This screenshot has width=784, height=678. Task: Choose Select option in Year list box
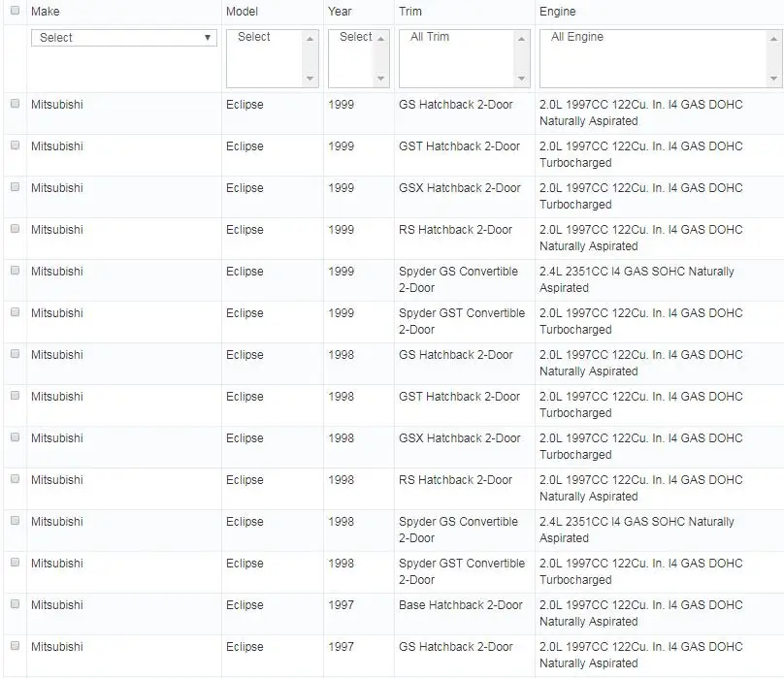pos(355,37)
